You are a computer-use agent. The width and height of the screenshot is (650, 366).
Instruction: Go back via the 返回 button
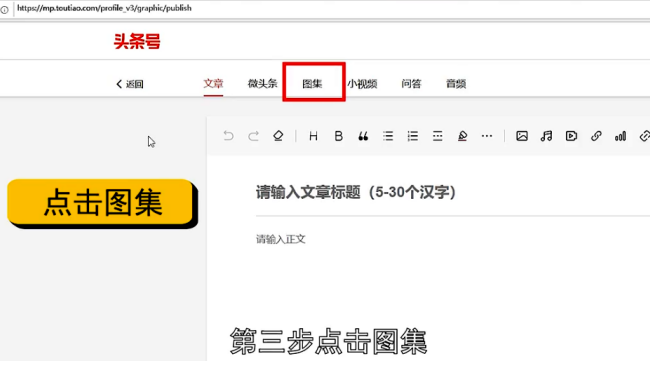[x=130, y=84]
